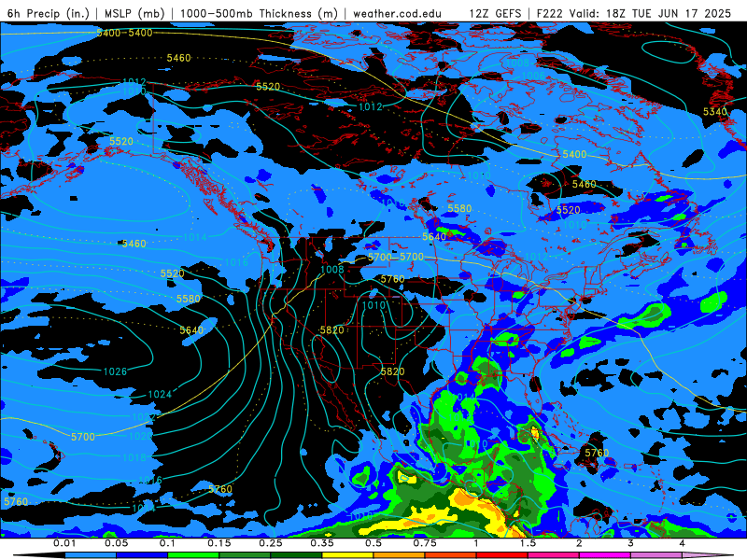Select the yellow 0.35–0.5 legend swatch
The image size is (747, 560).
pyautogui.click(x=347, y=555)
